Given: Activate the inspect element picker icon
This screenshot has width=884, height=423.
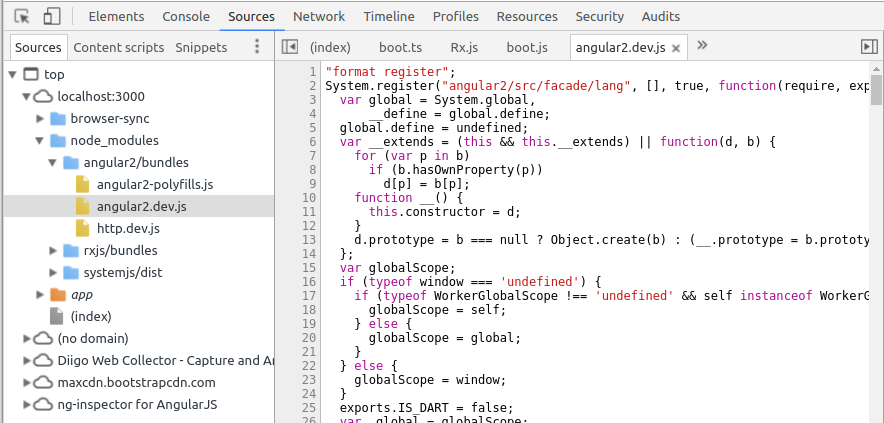Looking at the screenshot, I should 22,16.
